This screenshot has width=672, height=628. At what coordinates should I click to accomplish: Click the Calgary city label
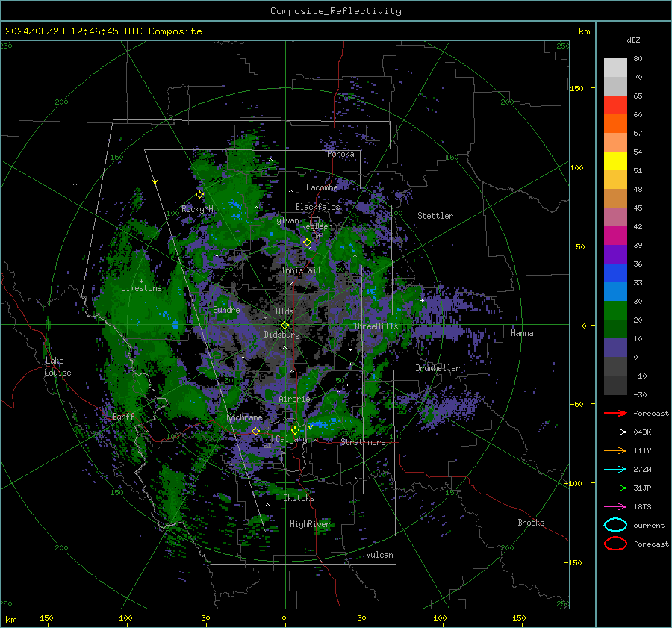coord(291,439)
